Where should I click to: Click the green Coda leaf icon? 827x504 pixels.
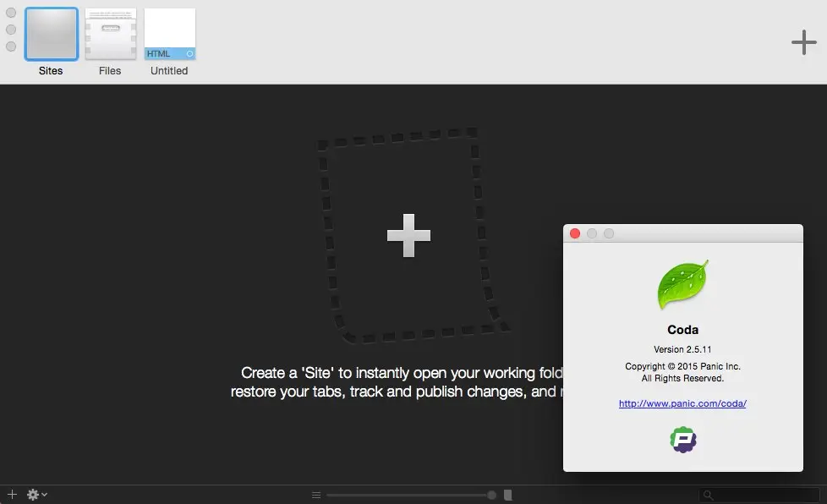683,284
